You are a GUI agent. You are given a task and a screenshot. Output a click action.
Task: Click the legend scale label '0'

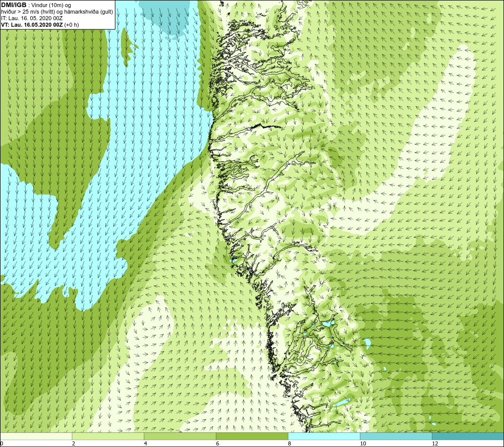(x=2, y=443)
